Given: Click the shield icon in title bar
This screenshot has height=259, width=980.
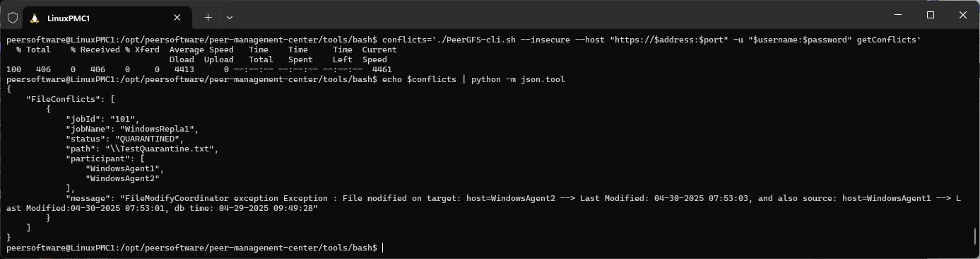Looking at the screenshot, I should coord(12,17).
